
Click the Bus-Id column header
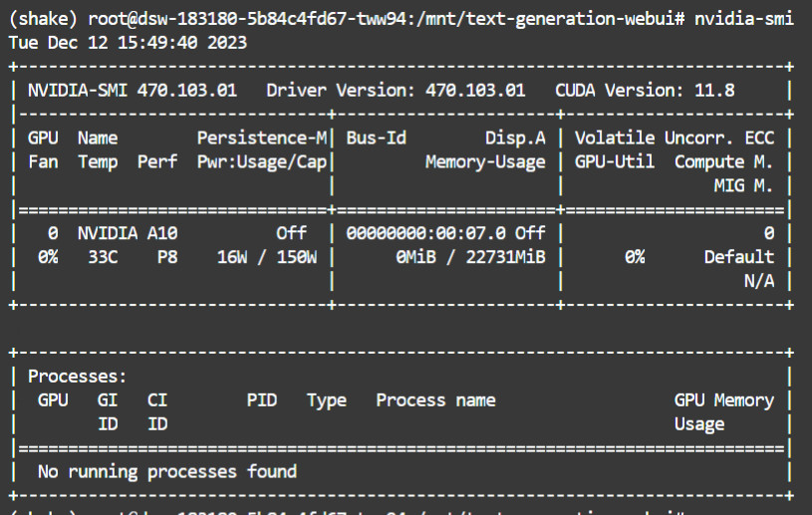(376, 137)
